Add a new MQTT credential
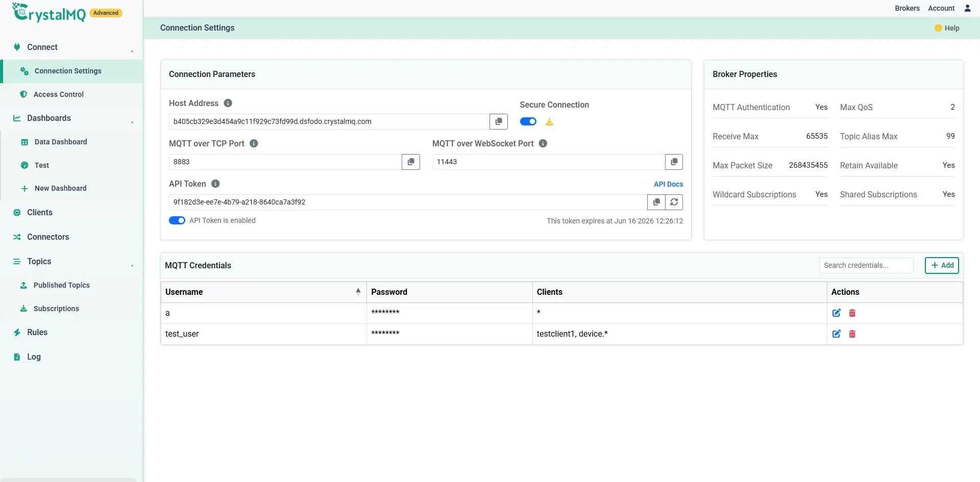This screenshot has height=482, width=980. [x=942, y=265]
